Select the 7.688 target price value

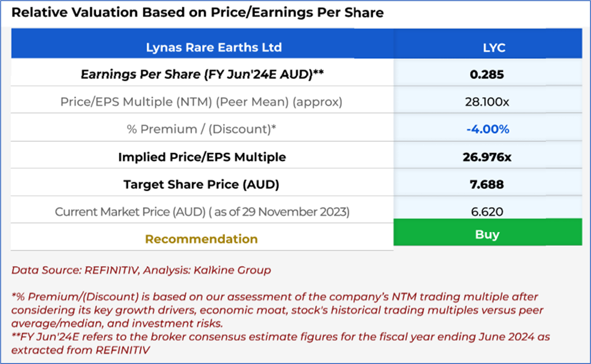click(x=488, y=184)
